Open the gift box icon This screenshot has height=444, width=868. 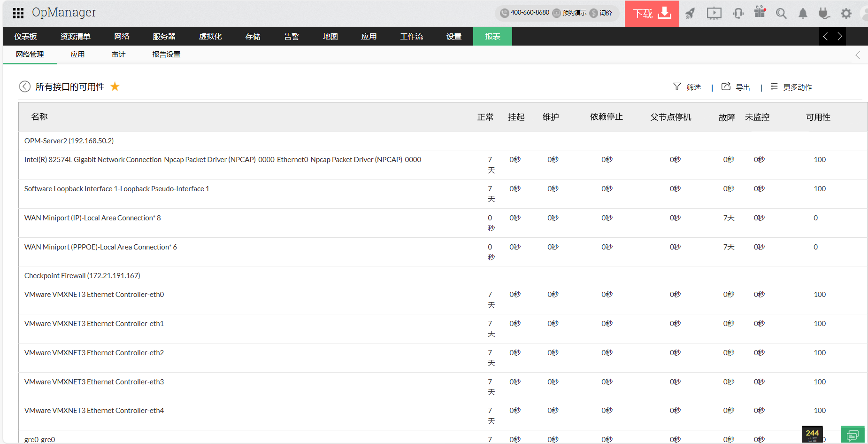point(760,12)
